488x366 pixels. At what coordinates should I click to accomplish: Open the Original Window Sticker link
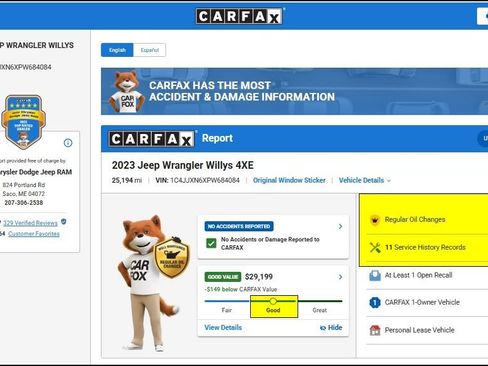click(289, 180)
